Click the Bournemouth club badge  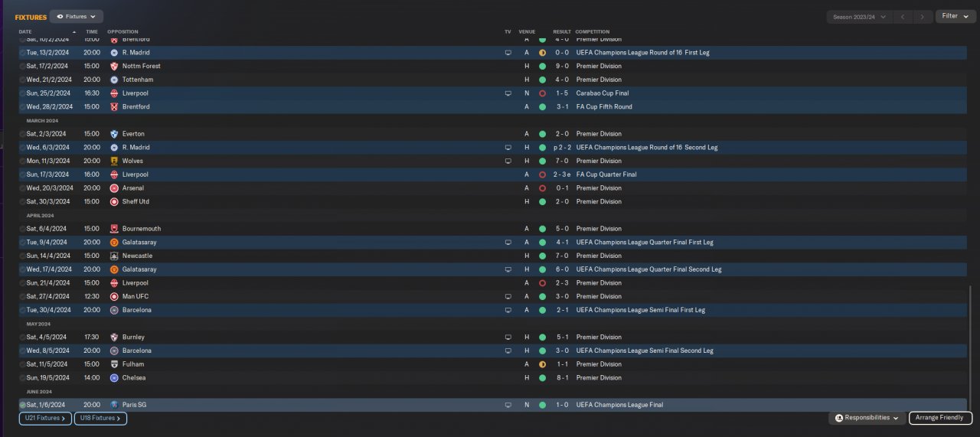coord(114,229)
